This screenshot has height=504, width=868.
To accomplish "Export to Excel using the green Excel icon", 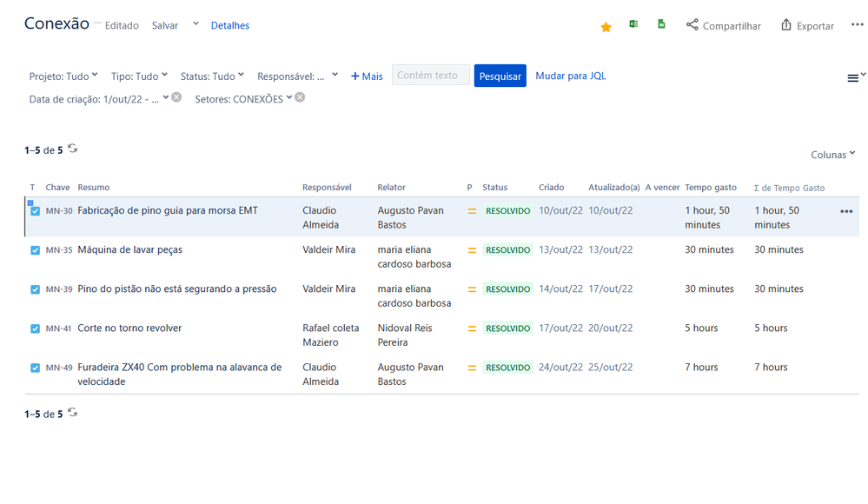I will click(633, 23).
